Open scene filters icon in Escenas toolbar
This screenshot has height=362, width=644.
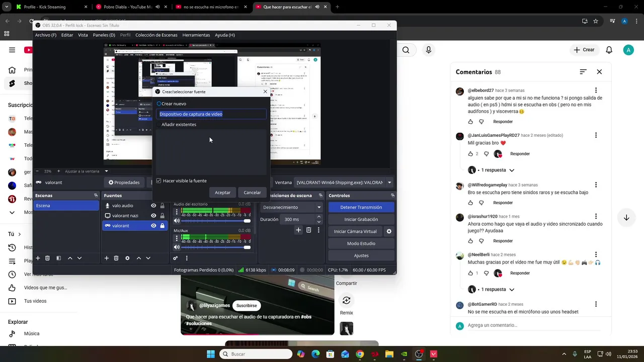coord(59,258)
